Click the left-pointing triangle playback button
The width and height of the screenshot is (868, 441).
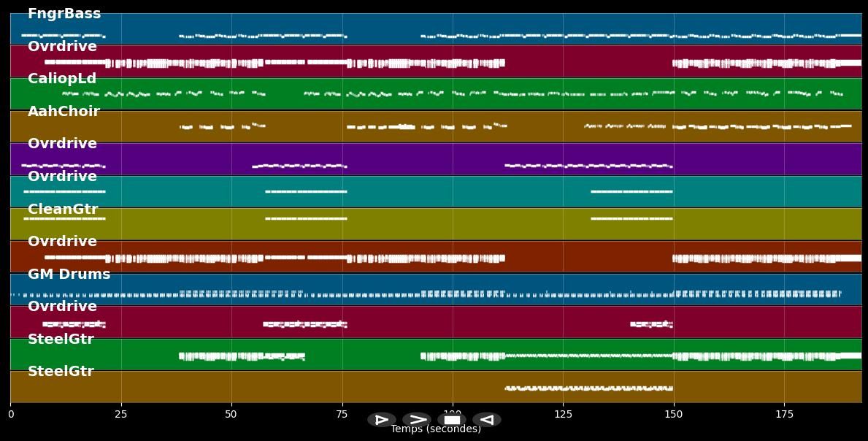click(487, 420)
